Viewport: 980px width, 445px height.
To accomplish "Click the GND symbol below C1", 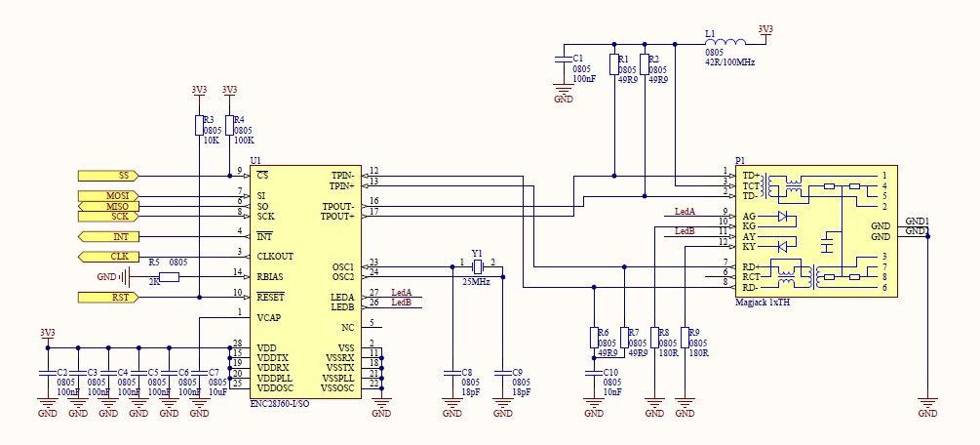I will [x=564, y=93].
